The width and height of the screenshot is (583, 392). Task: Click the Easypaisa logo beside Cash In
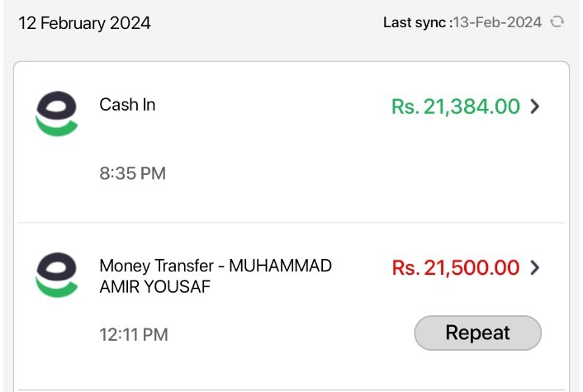coord(56,113)
